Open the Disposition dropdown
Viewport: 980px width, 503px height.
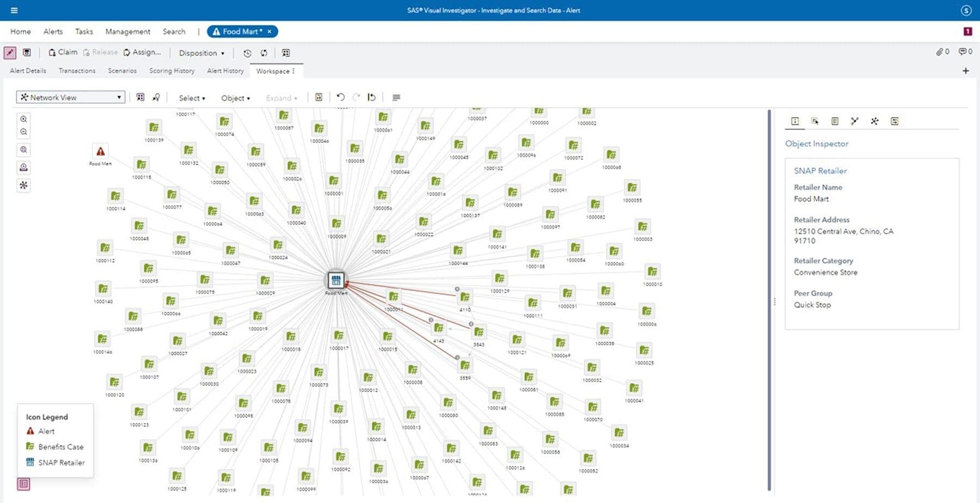coord(200,53)
